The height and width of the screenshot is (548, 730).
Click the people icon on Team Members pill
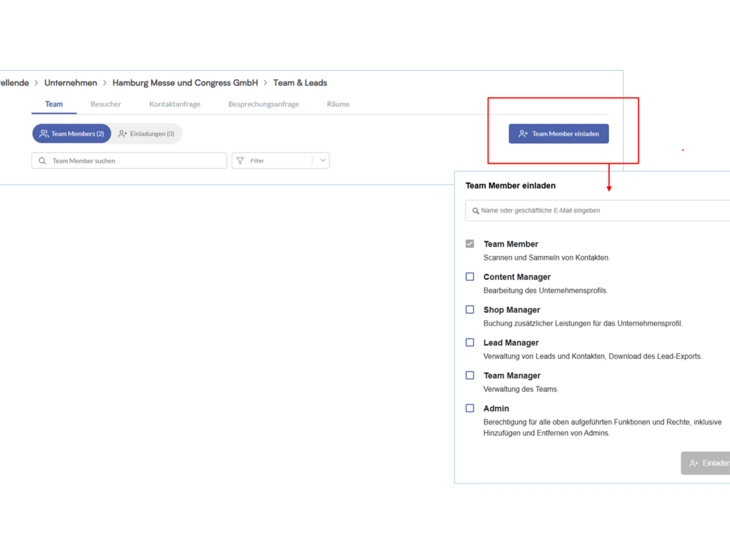(44, 134)
